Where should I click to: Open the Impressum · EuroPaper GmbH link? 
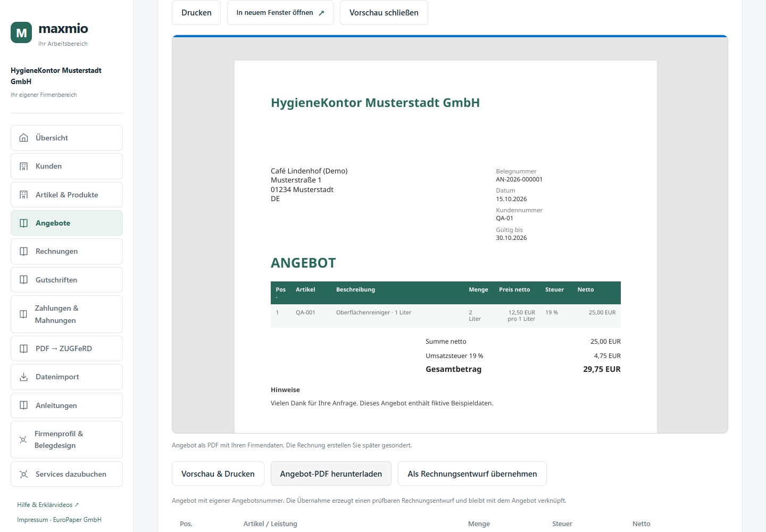point(59,520)
